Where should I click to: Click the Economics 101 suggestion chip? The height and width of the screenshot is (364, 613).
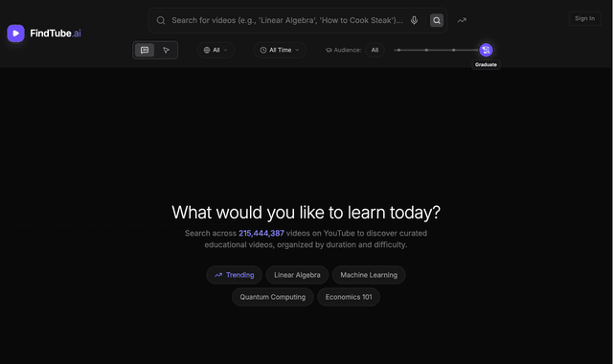pos(349,297)
